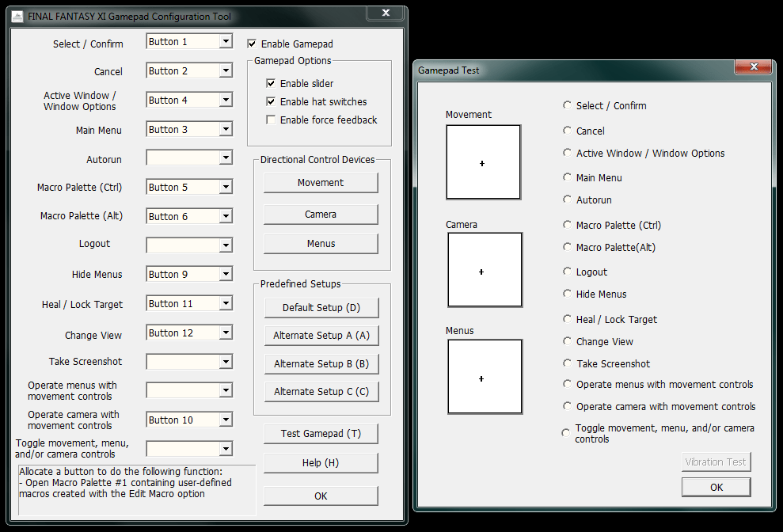Viewport: 783px width, 532px height.
Task: Open the Change View dropdown
Action: tap(226, 332)
